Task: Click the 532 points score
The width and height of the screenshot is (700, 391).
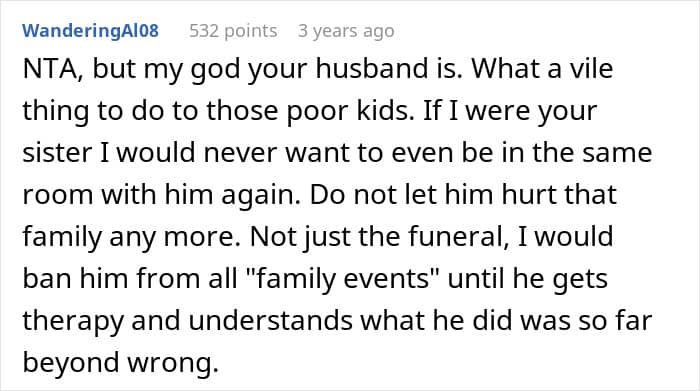Action: (233, 31)
